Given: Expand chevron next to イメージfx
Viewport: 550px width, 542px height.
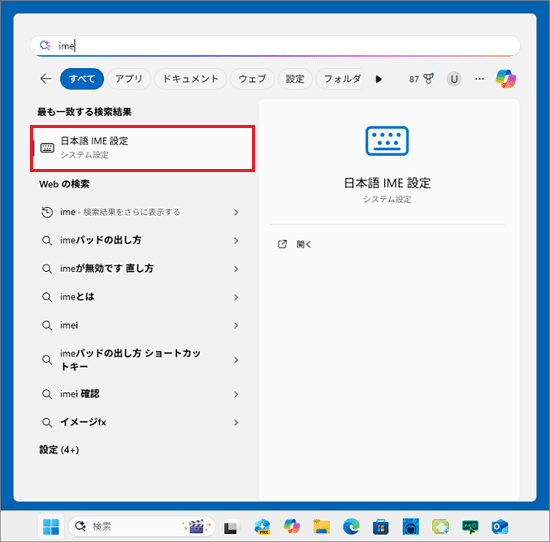Looking at the screenshot, I should 236,423.
